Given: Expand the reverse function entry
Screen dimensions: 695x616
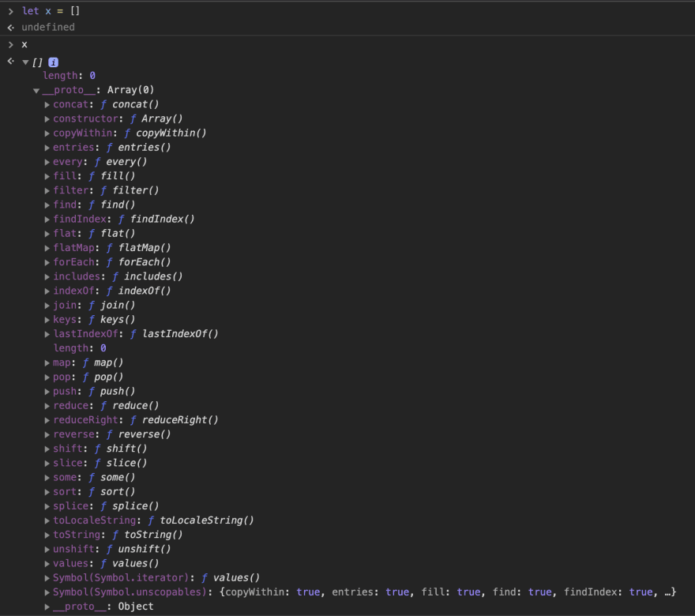Looking at the screenshot, I should 47,434.
